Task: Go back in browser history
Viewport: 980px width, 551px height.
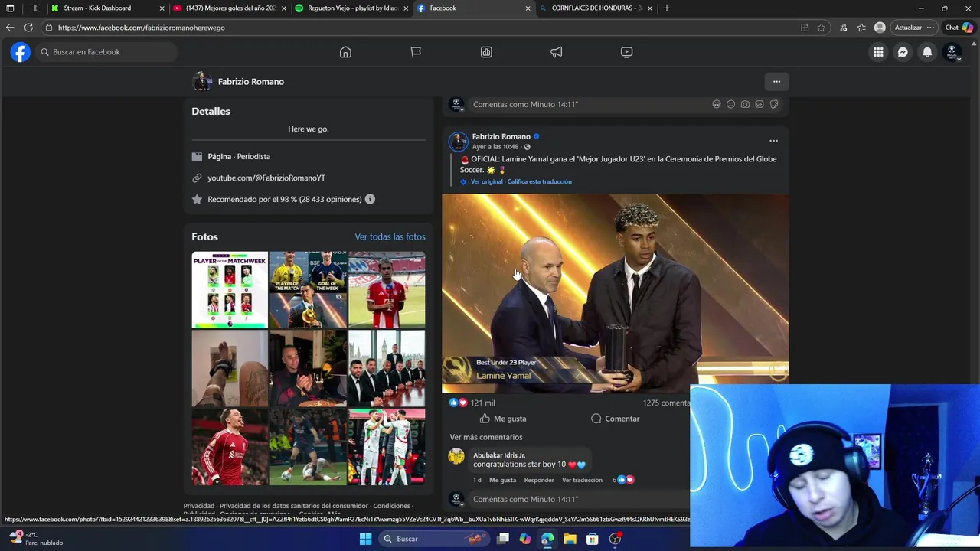Action: click(x=9, y=28)
